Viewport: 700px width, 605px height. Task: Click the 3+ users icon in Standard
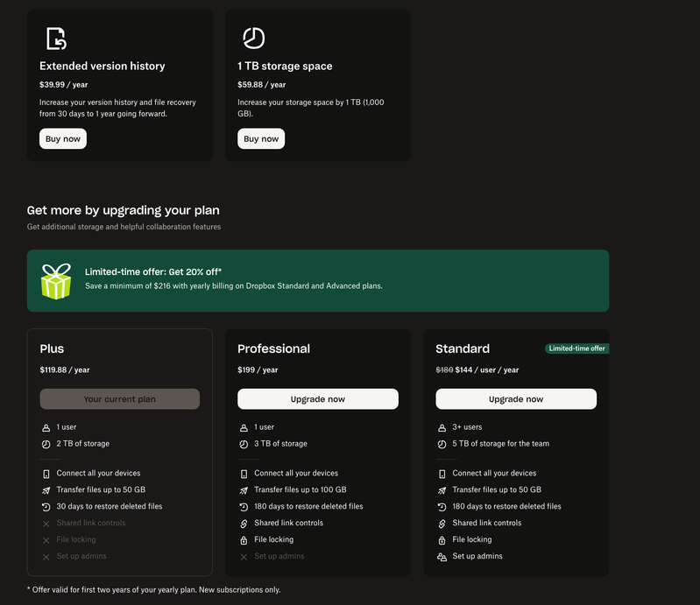tap(442, 427)
